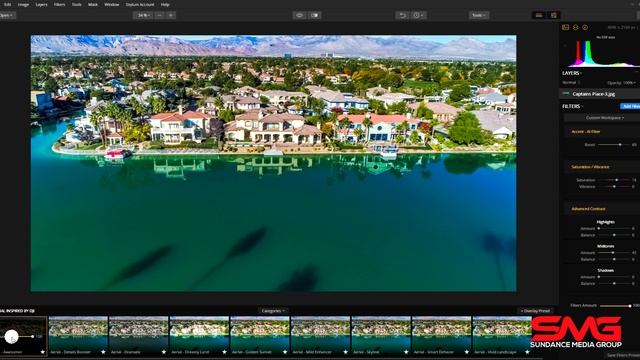Open the Window menu
This screenshot has height=360, width=640.
[111, 4]
